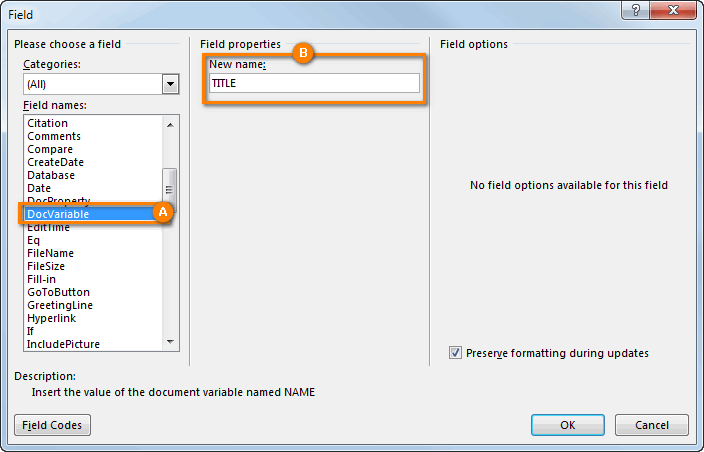
Task: Toggle Preserve formatting during updates checkbox
Action: point(455,353)
